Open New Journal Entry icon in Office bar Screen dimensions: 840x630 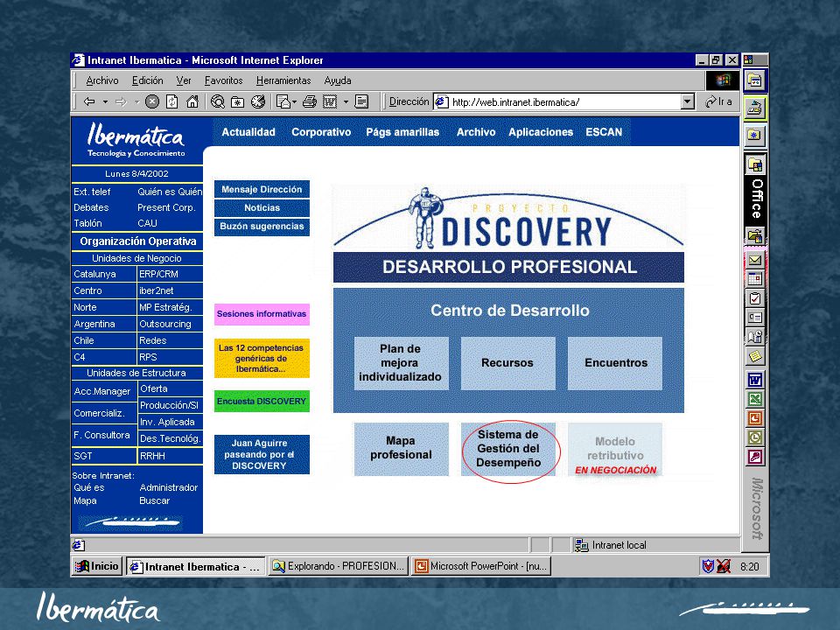click(755, 337)
